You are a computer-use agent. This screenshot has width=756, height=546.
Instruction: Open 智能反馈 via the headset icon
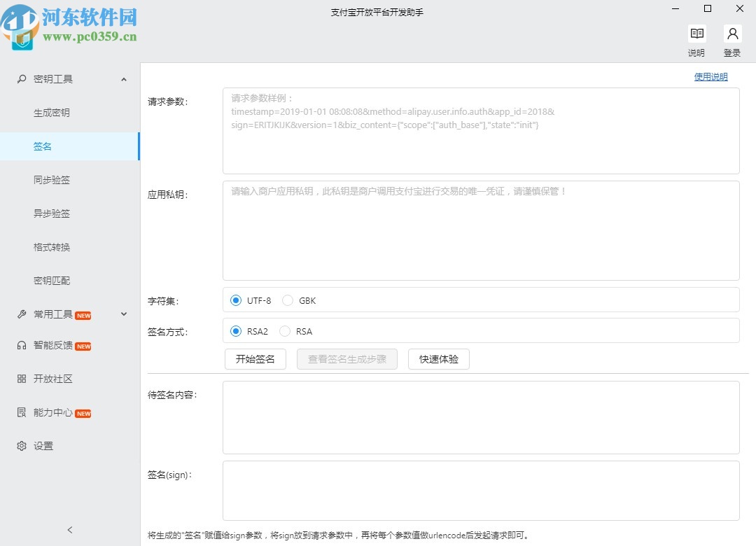point(21,345)
